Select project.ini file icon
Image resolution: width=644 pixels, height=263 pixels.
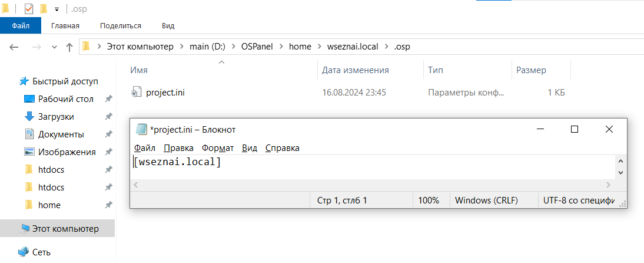click(x=136, y=93)
